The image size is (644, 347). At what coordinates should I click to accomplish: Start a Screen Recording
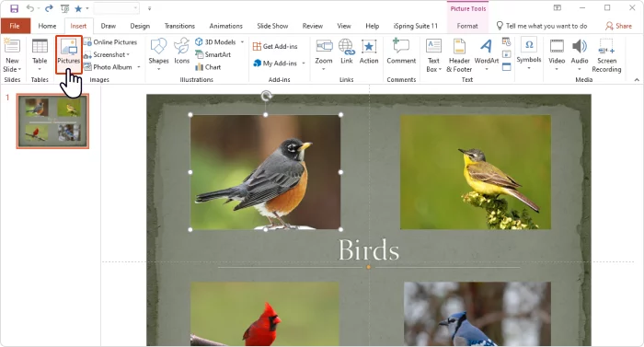point(606,55)
